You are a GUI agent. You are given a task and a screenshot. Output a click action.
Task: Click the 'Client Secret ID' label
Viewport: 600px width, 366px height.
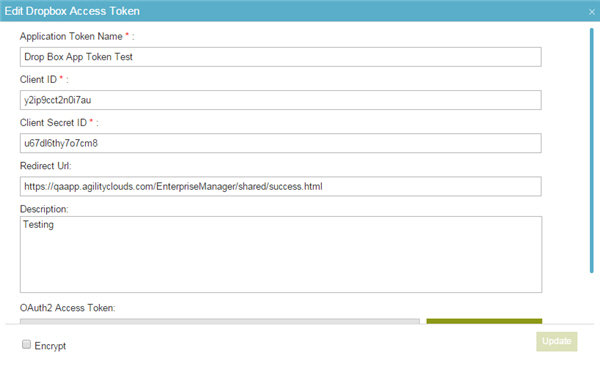53,123
